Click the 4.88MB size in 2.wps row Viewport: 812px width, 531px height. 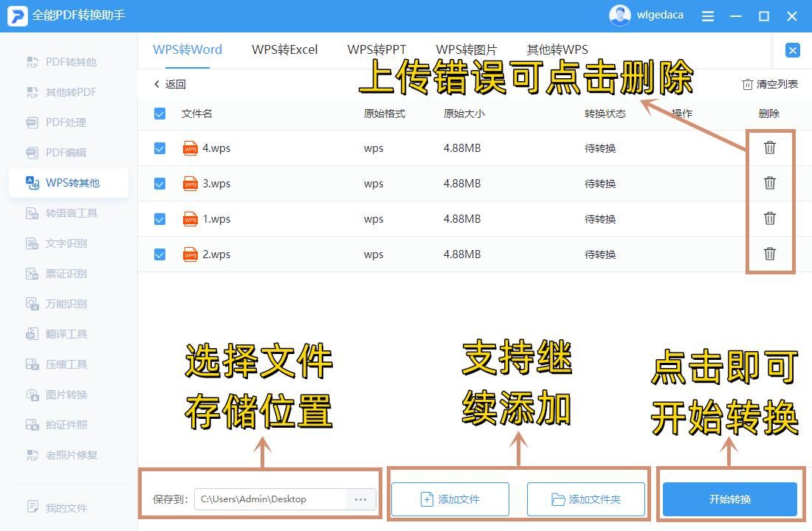[462, 254]
